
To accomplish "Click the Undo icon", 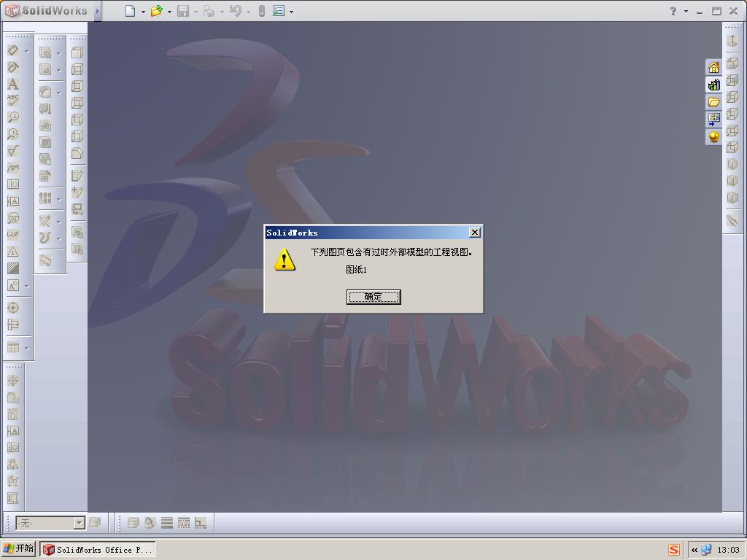I will tap(236, 11).
